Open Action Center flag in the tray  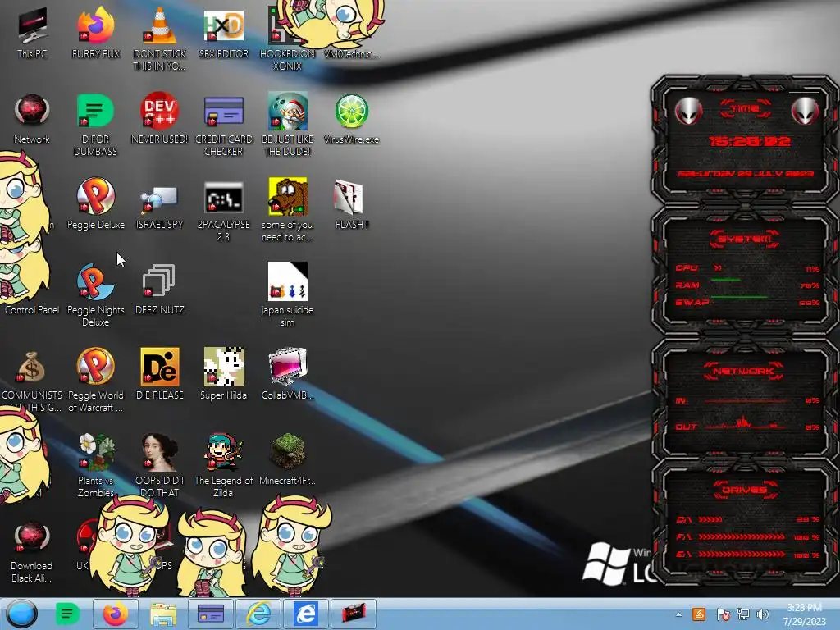tap(723, 614)
